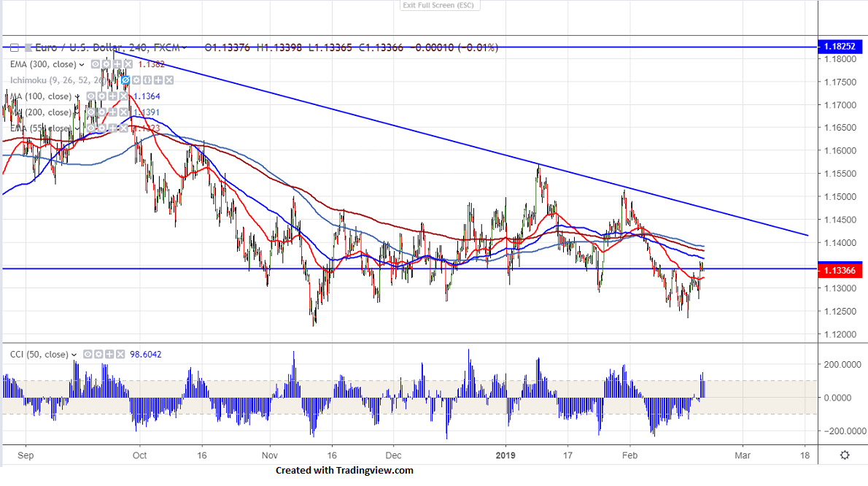Open chart settings gear at bottom right
Viewport: 868px width, 486px height.
point(845,455)
